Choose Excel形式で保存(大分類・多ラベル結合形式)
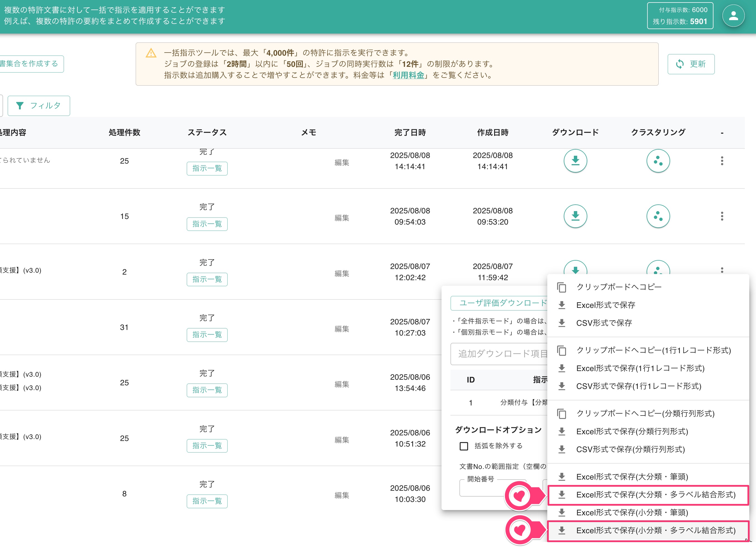Screen dimensions: 756x557 point(648,495)
